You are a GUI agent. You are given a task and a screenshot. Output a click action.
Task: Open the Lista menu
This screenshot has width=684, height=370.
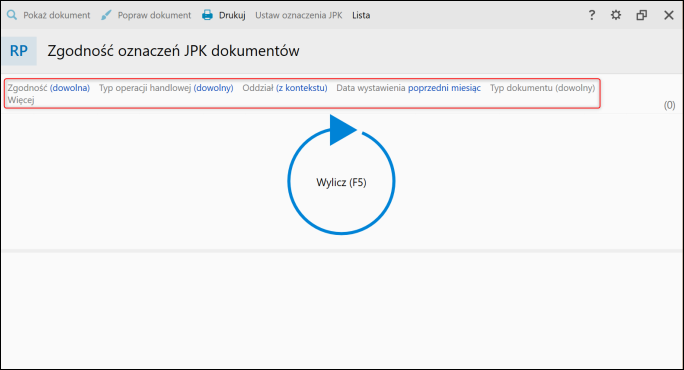(x=361, y=15)
